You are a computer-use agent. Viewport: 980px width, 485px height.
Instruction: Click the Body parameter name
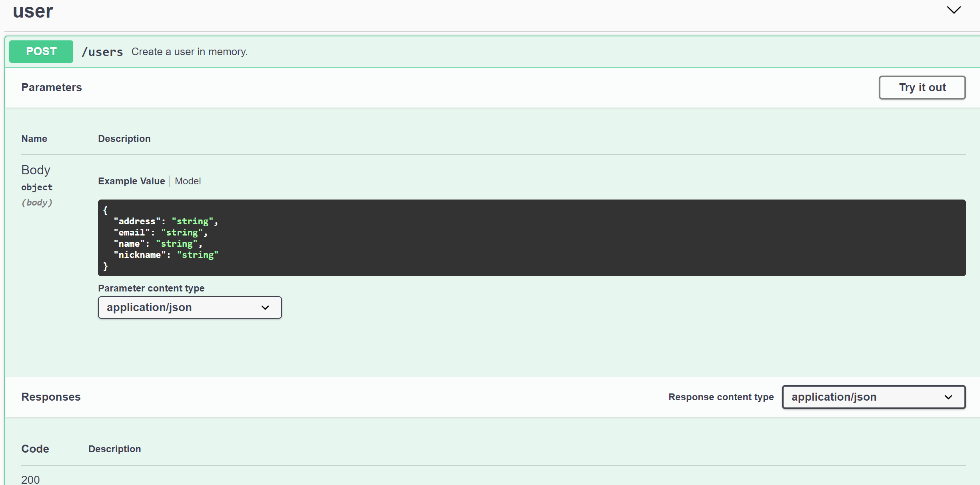[36, 170]
